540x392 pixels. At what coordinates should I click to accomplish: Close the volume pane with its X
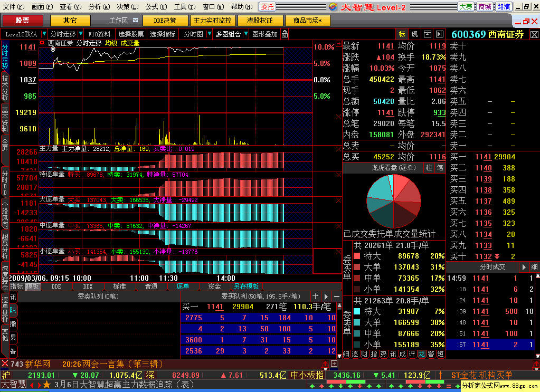(338, 117)
